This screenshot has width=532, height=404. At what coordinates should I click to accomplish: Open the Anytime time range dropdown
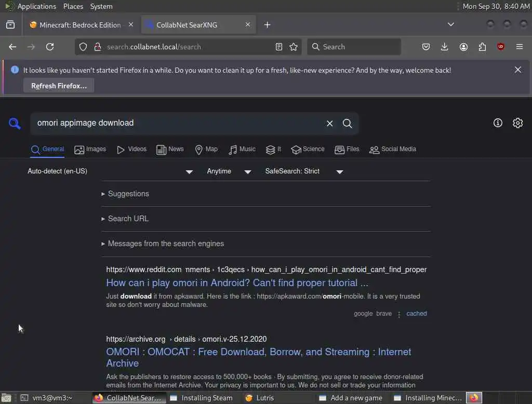click(x=229, y=171)
